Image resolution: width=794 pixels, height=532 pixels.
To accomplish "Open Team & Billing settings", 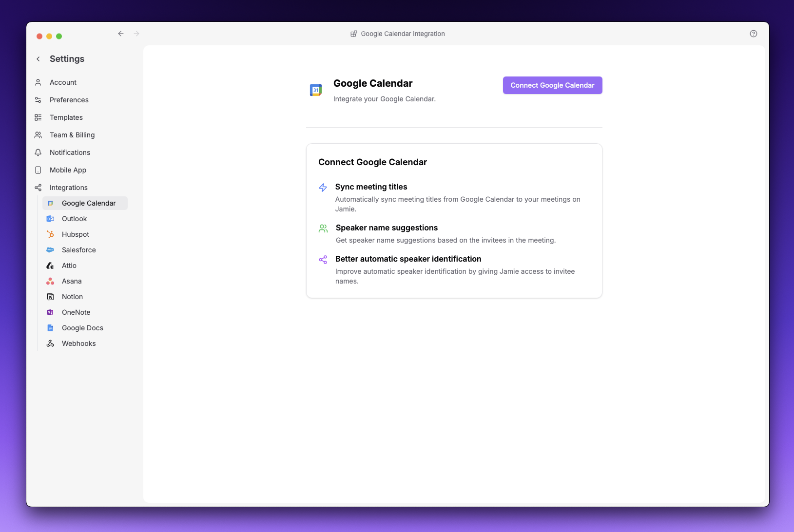I will tap(72, 135).
